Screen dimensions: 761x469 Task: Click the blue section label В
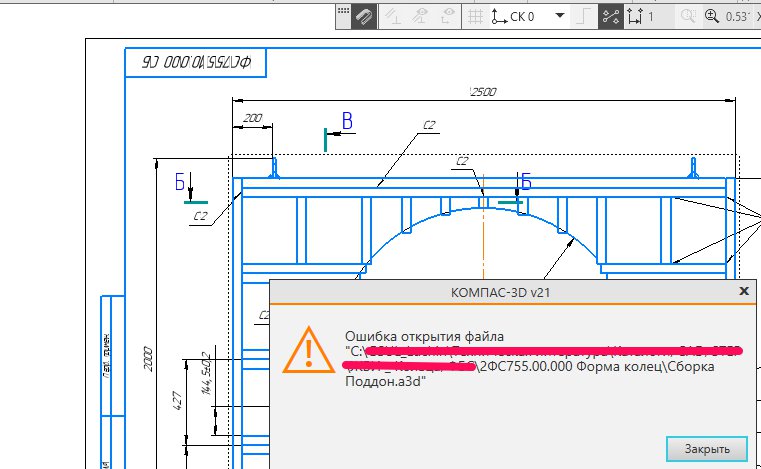click(x=347, y=120)
